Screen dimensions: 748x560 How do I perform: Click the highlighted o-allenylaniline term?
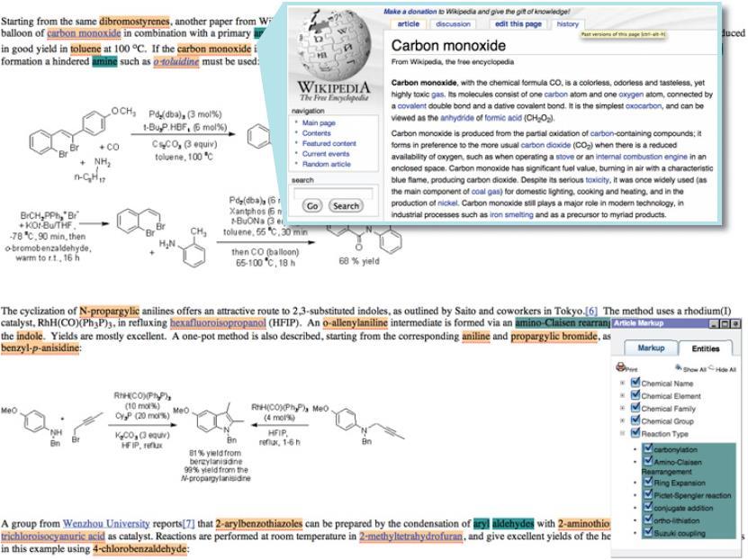pos(355,322)
